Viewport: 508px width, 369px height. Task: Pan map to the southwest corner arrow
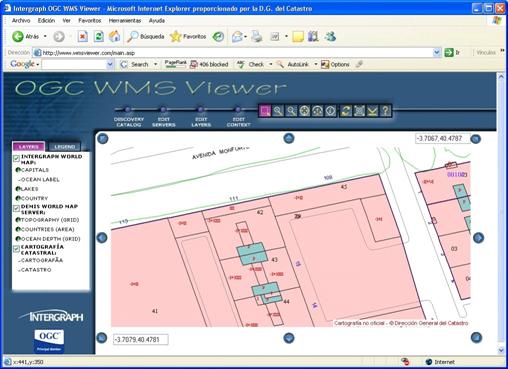[102, 338]
